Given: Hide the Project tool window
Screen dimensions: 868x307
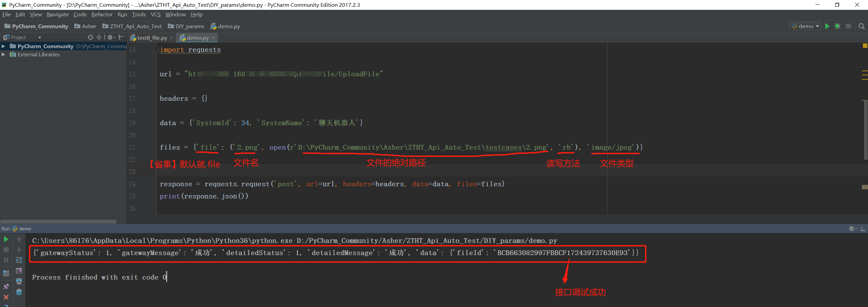Looking at the screenshot, I should coord(121,37).
